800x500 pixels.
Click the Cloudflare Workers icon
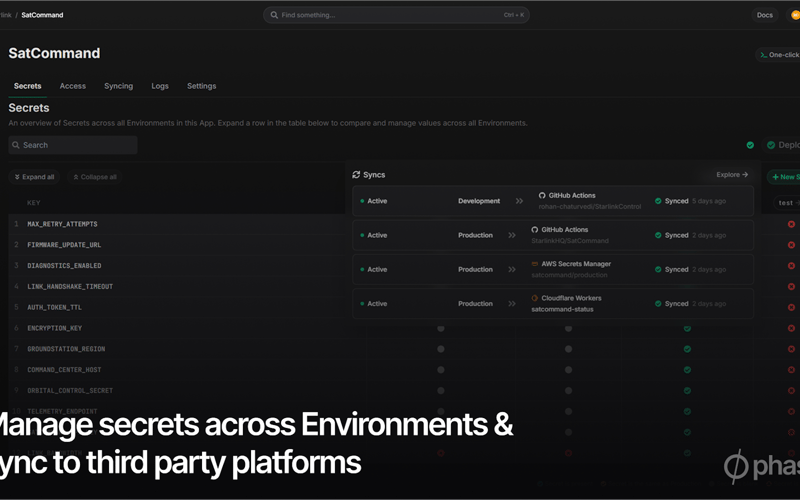coord(535,298)
